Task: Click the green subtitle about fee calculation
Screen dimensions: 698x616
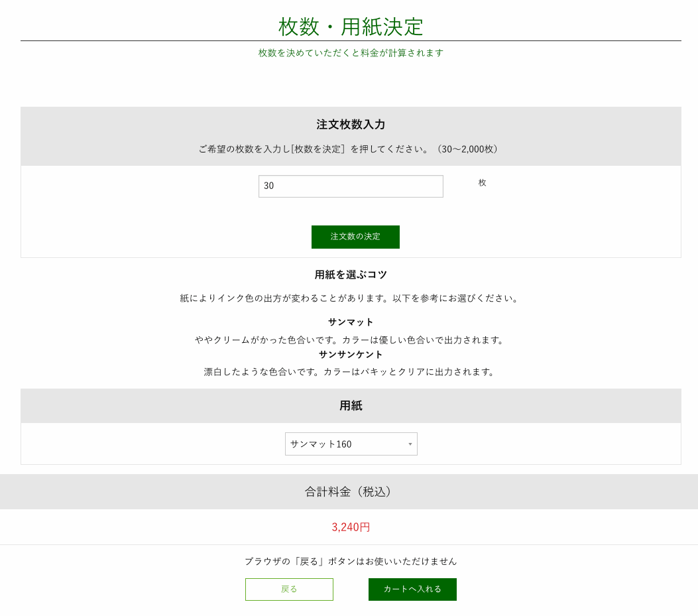Action: (x=351, y=53)
